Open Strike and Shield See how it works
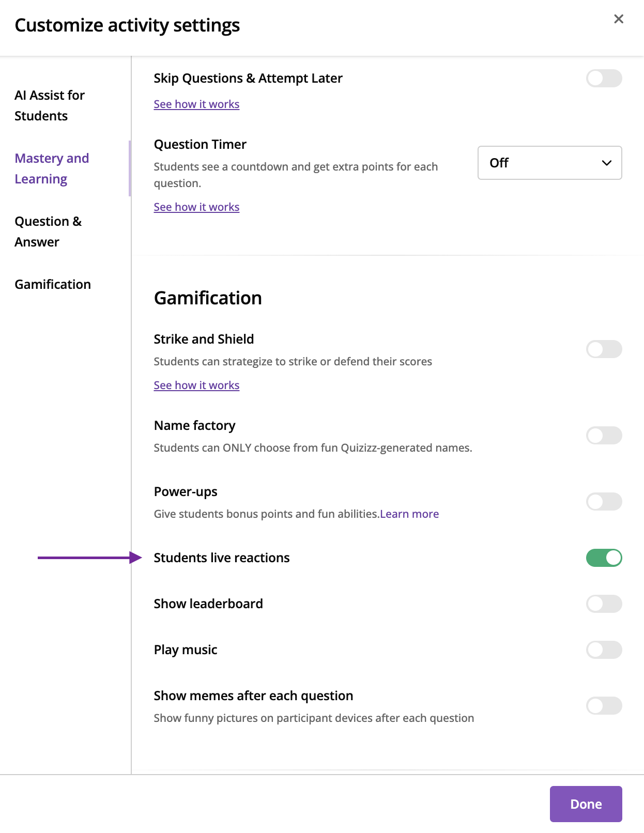This screenshot has height=833, width=644. point(196,385)
